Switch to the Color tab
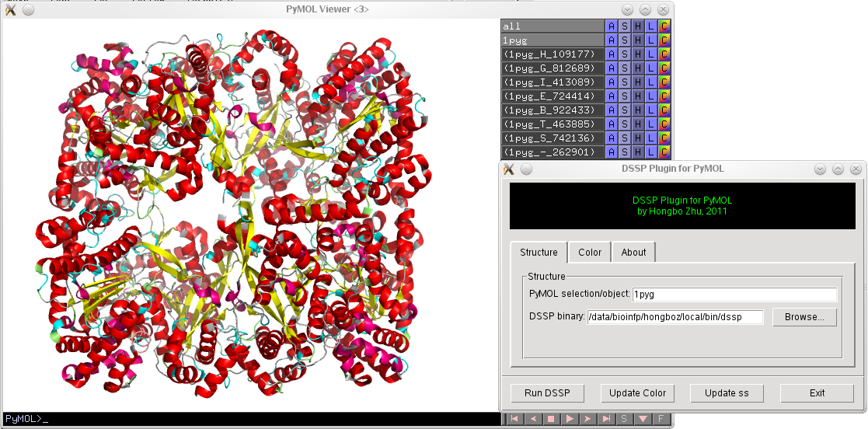The height and width of the screenshot is (429, 868). point(590,253)
